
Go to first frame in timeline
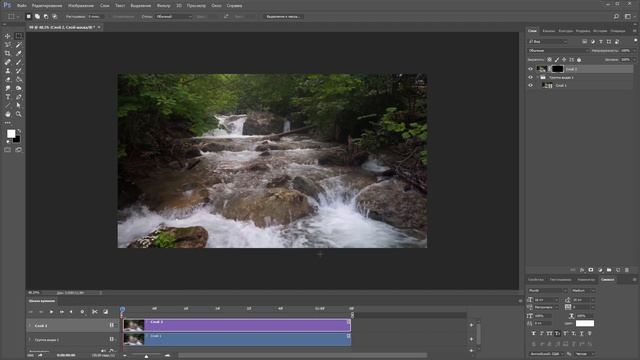[31, 312]
